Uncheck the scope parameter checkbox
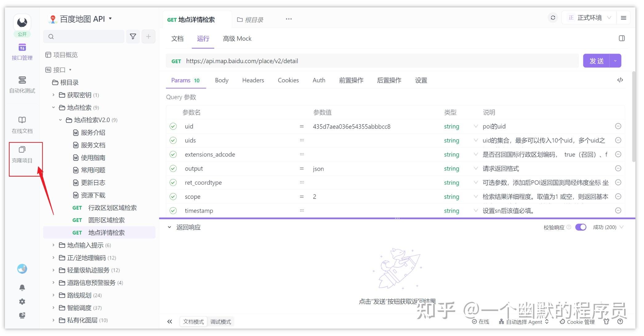 [x=173, y=196]
